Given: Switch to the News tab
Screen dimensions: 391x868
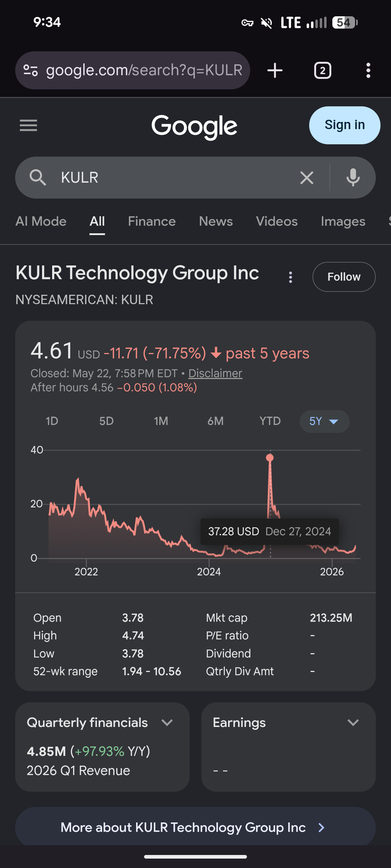Looking at the screenshot, I should 216,221.
